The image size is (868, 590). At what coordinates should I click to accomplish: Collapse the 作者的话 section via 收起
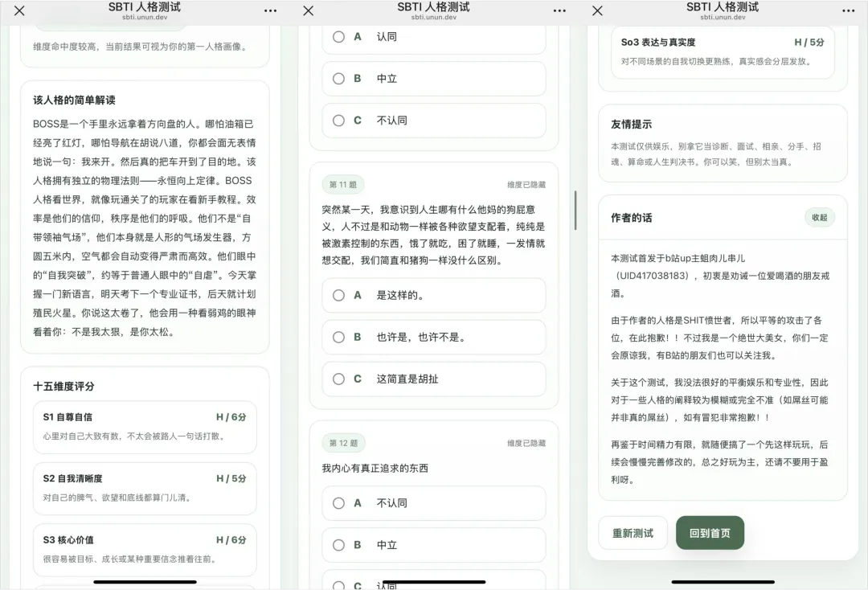click(819, 217)
